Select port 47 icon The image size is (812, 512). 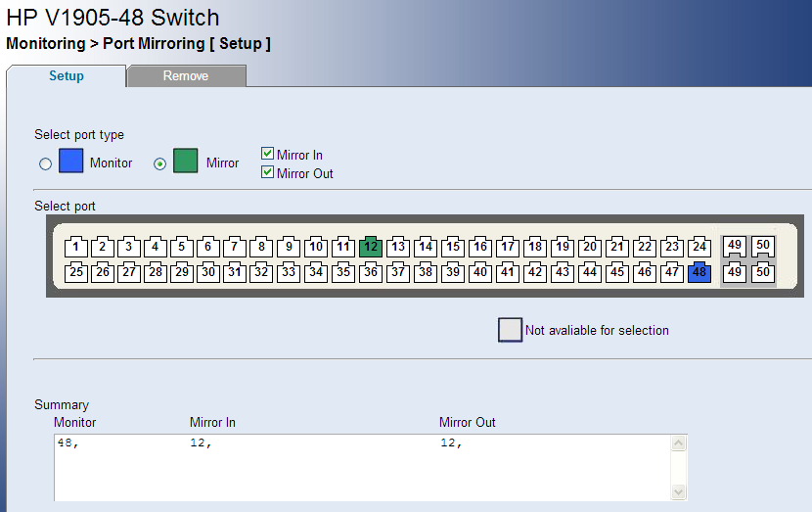click(672, 272)
